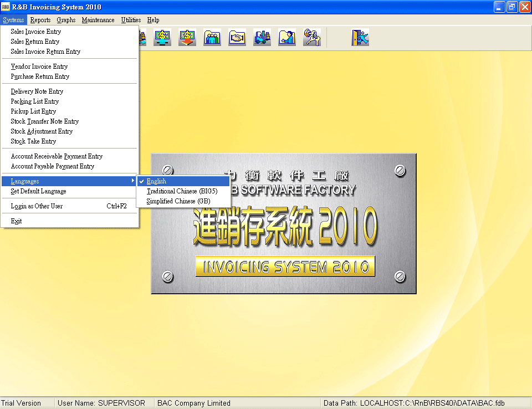Viewport: 532px width, 409px height.
Task: Open the Utilities menu
Action: pyautogui.click(x=131, y=20)
